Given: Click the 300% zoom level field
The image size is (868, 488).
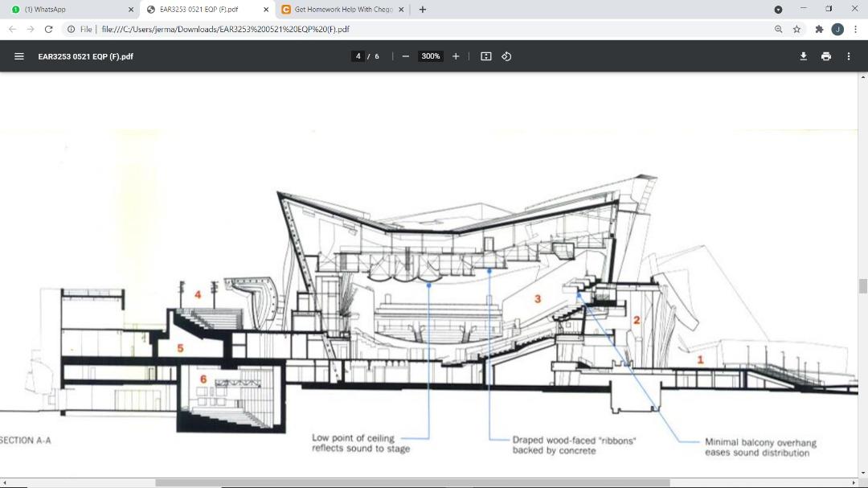Looking at the screenshot, I should pos(430,56).
